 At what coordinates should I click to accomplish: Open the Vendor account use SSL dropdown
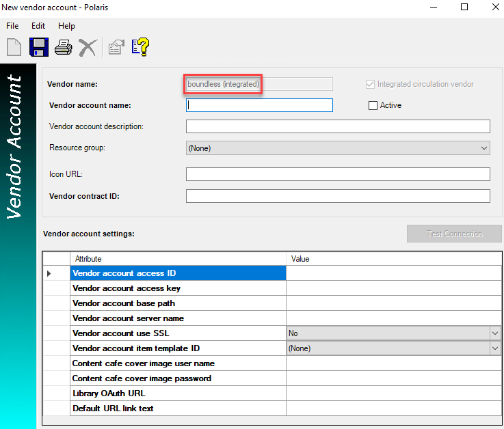point(495,333)
